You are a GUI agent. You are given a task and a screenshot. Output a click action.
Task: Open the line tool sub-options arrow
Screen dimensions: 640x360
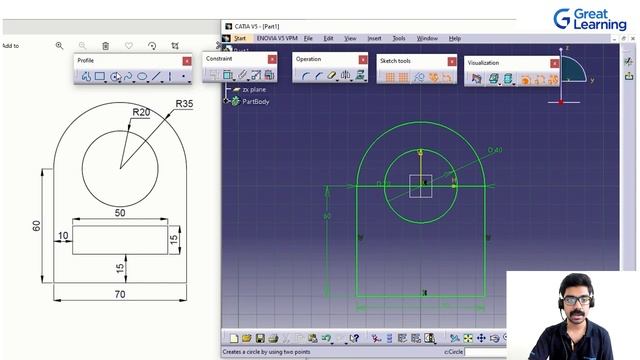click(x=162, y=82)
